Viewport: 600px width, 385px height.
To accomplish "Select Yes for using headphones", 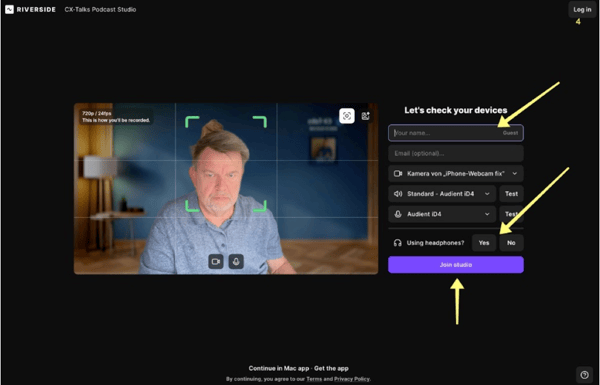I will click(x=484, y=243).
